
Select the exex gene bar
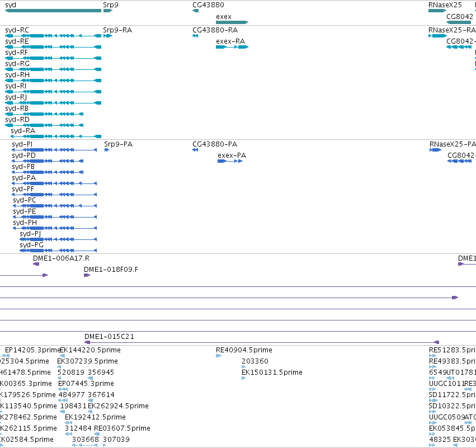tap(232, 22)
